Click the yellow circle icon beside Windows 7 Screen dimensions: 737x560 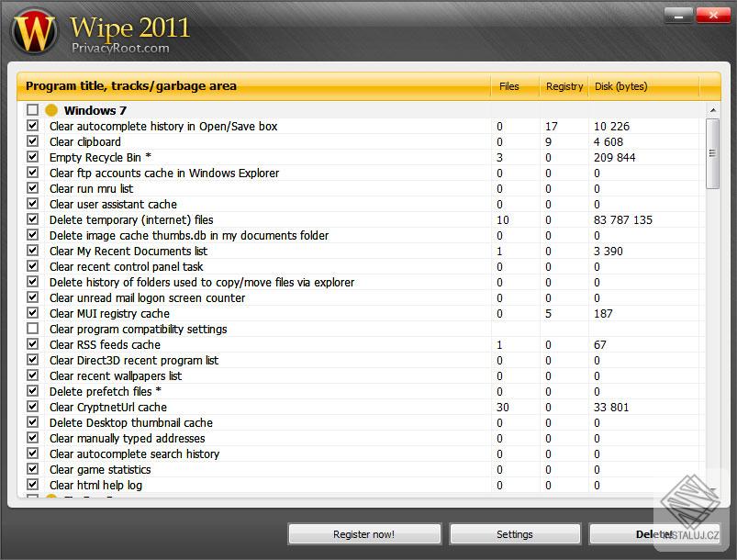pos(51,110)
